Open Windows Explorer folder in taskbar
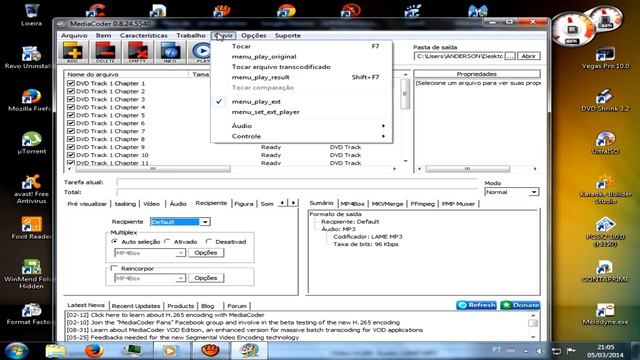 coord(56,351)
